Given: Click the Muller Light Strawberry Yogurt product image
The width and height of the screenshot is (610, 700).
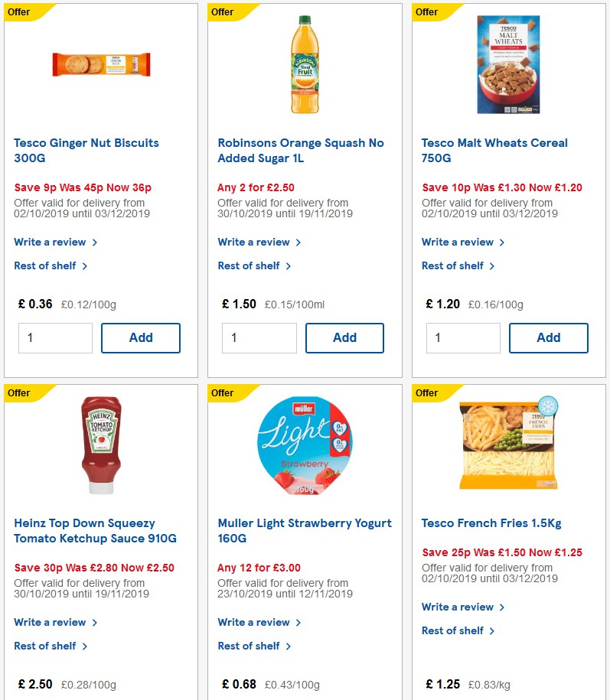Looking at the screenshot, I should 305,443.
